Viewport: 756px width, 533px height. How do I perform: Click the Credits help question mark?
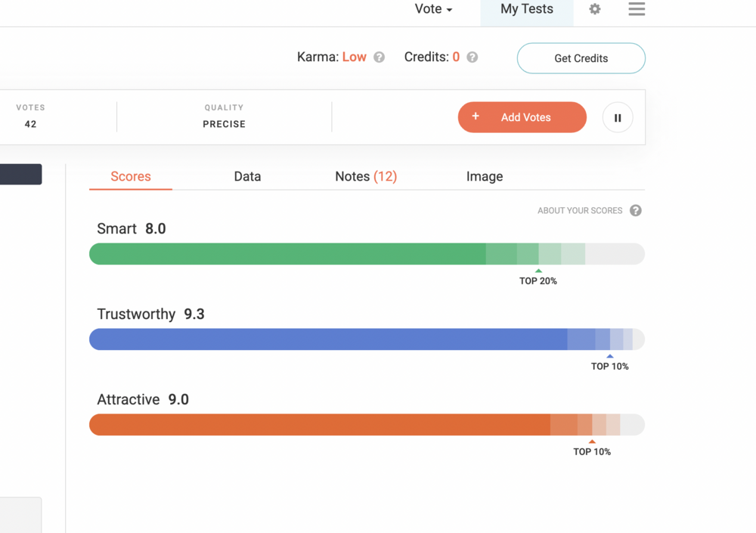(472, 57)
